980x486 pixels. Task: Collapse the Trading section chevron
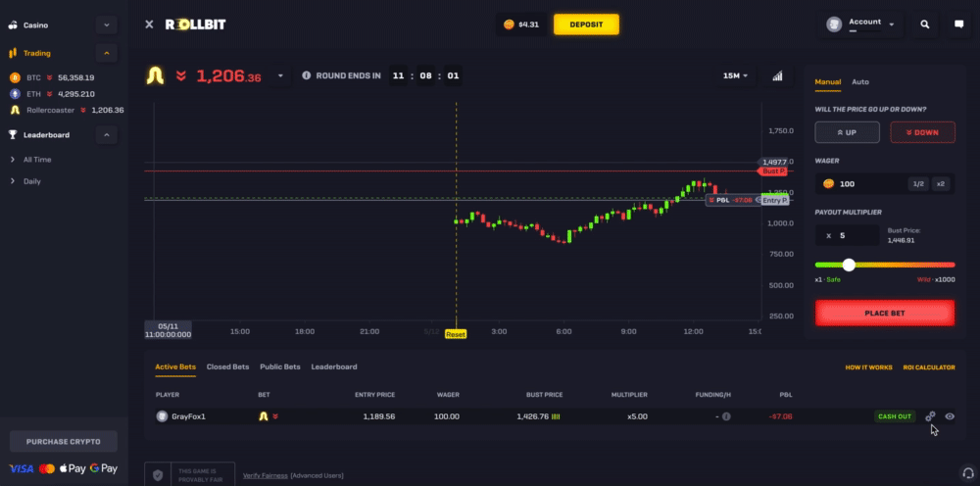point(106,53)
